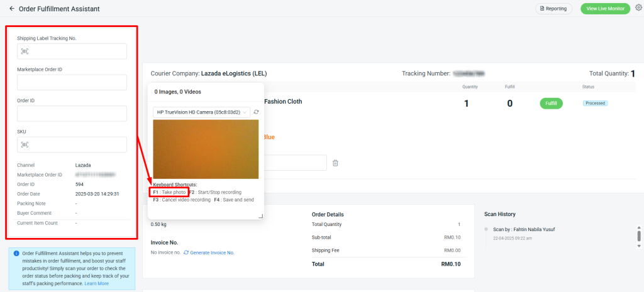
Task: Click the Scan History scrollbar
Action: point(638,236)
